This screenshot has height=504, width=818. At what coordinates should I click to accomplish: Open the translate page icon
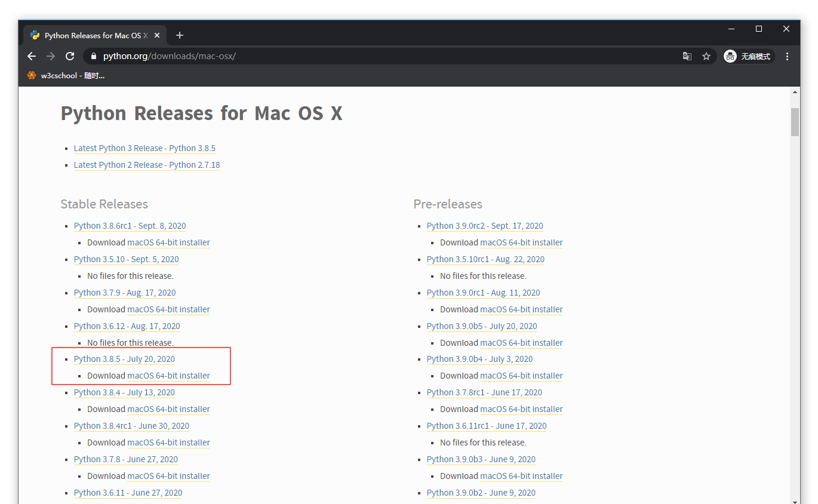coord(687,56)
